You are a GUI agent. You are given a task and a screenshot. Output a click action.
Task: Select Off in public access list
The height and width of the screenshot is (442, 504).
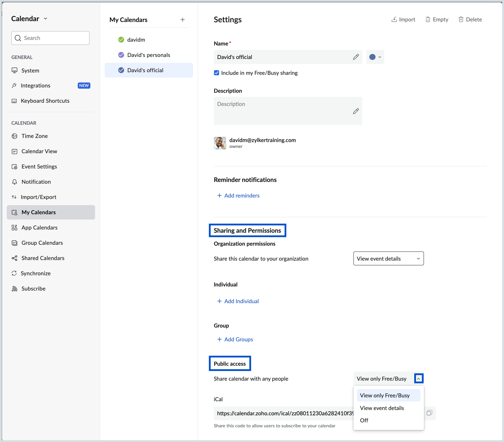click(364, 420)
